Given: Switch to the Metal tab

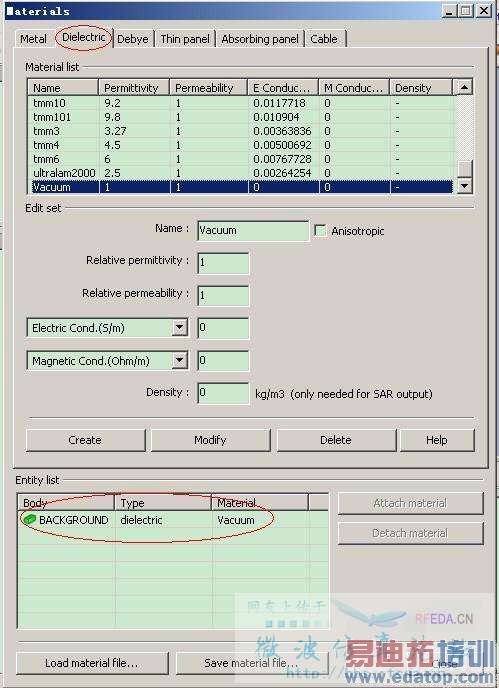Looking at the screenshot, I should pyautogui.click(x=33, y=39).
